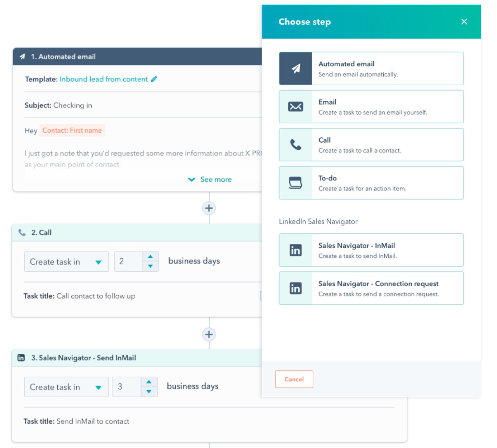Add a step after Call with plus
497x448 pixels.
[x=209, y=334]
